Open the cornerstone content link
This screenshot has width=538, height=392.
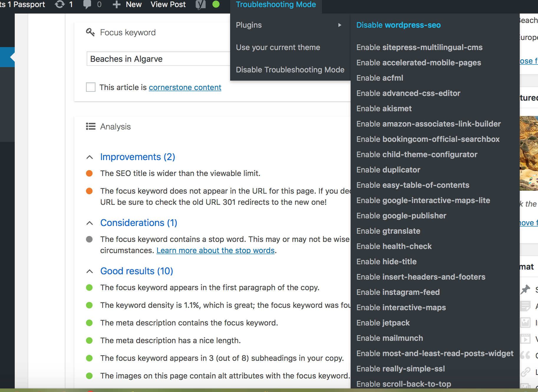(185, 87)
